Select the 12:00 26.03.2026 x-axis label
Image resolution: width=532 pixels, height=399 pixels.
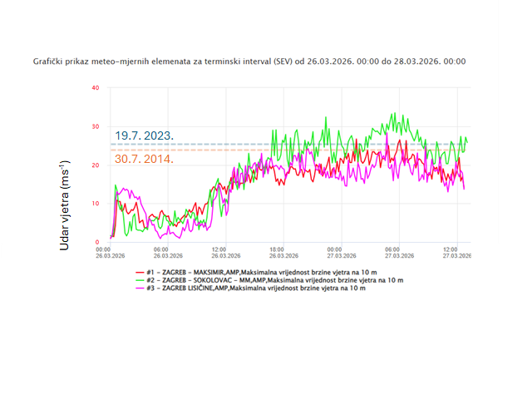tap(219, 252)
